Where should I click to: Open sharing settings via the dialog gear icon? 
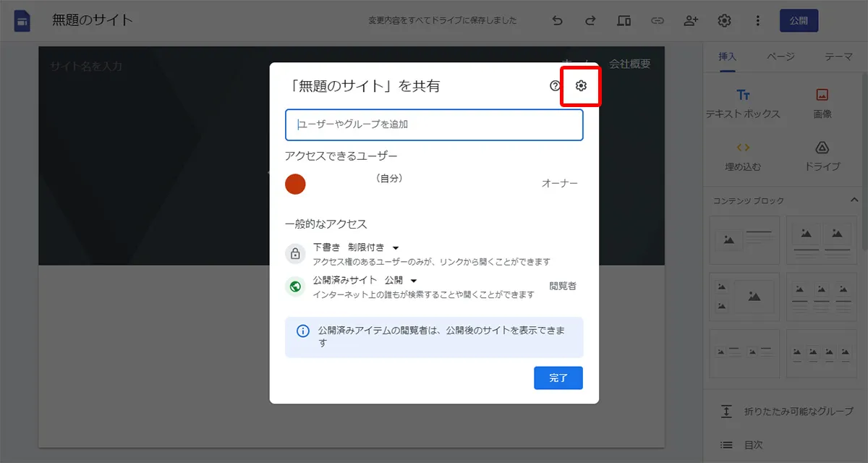pyautogui.click(x=580, y=85)
